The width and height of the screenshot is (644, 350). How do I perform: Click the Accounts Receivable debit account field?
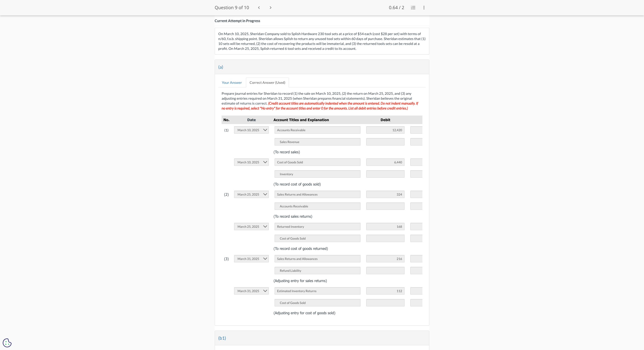coord(317,130)
